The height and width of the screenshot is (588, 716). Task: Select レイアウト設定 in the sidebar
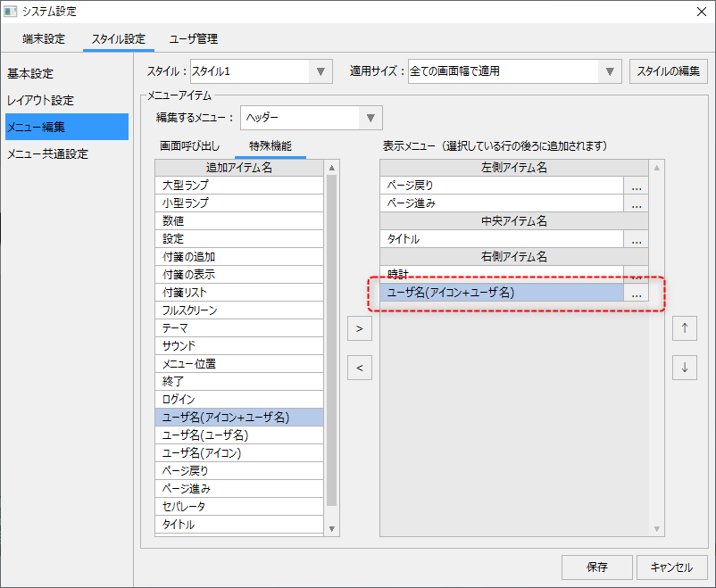pyautogui.click(x=41, y=100)
